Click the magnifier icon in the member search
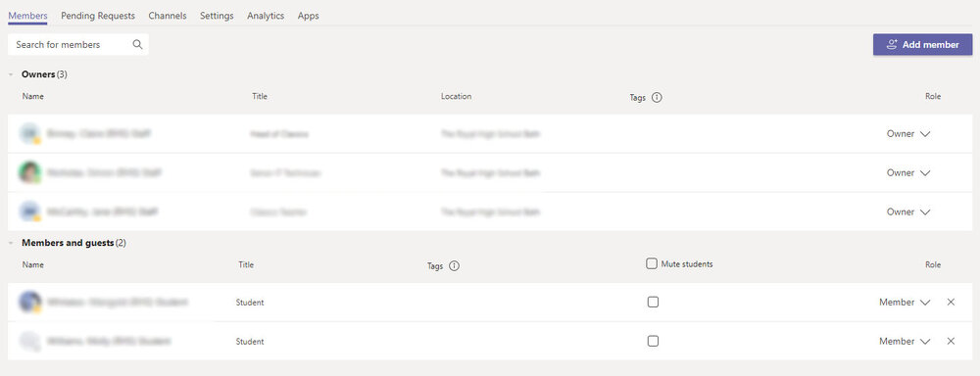The image size is (980, 376). coord(137,44)
